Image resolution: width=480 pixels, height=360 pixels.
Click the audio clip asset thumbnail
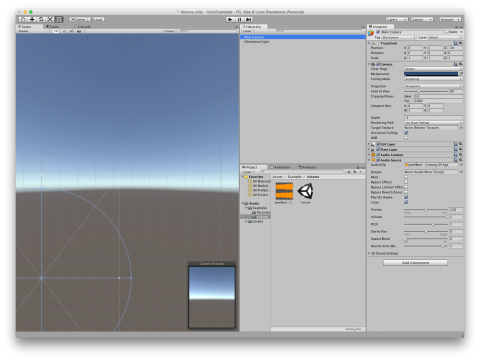(284, 191)
